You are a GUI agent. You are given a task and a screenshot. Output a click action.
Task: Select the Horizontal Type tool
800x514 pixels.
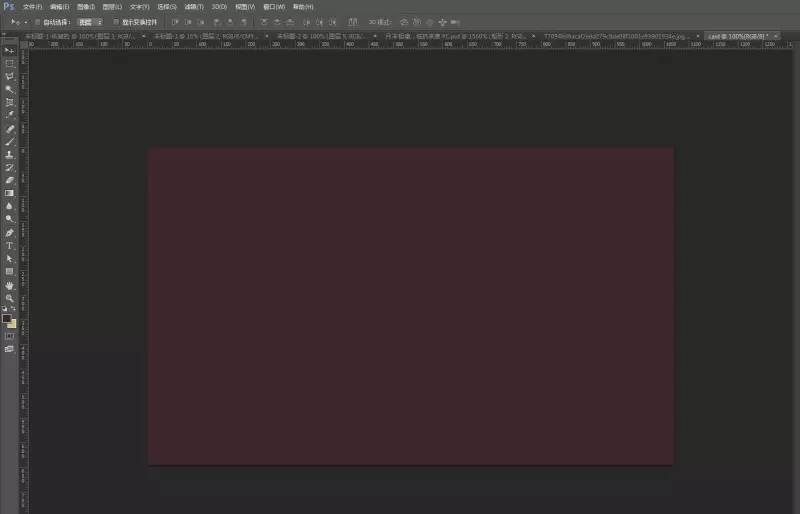click(9, 246)
